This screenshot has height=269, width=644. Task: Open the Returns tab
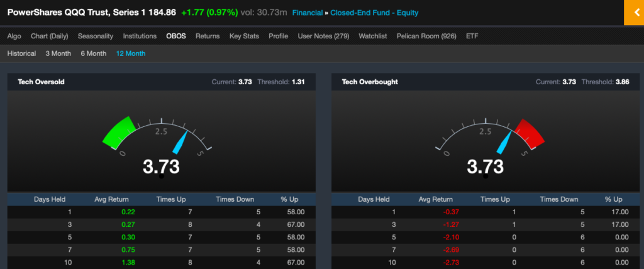tap(208, 36)
